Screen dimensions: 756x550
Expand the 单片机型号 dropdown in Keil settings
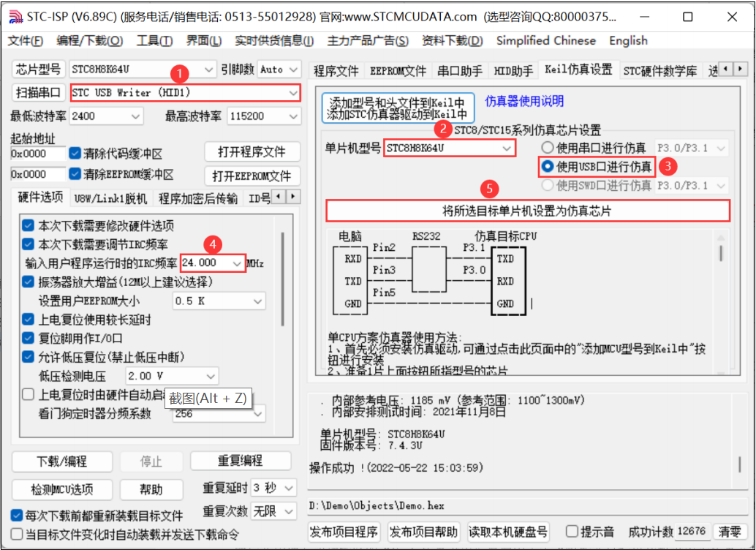506,148
